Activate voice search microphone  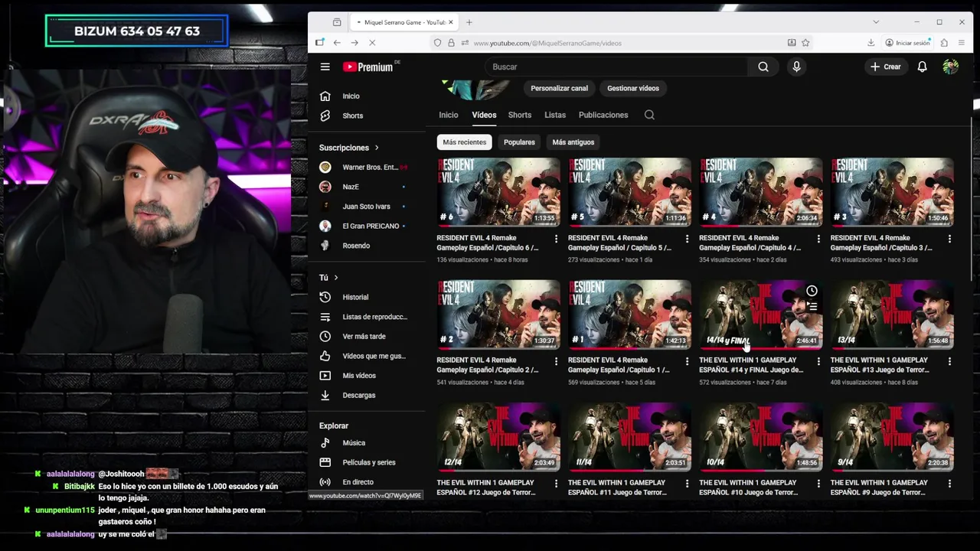[x=796, y=67]
